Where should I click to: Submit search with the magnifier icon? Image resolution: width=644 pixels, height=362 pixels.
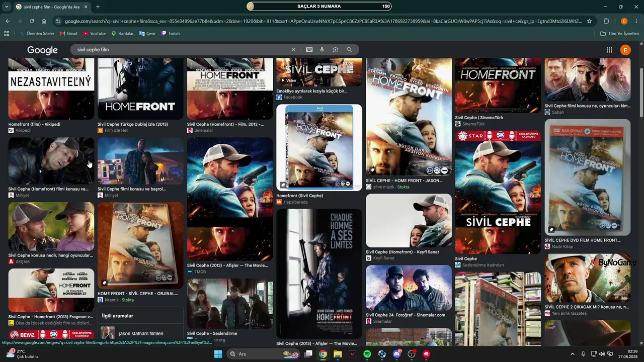pos(349,50)
